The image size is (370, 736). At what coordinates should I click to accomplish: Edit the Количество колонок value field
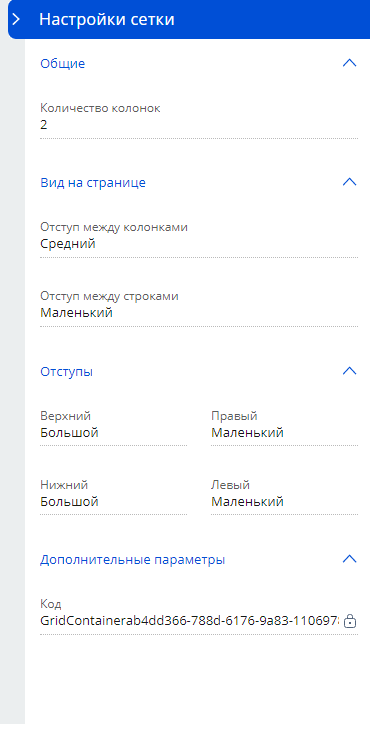click(199, 125)
